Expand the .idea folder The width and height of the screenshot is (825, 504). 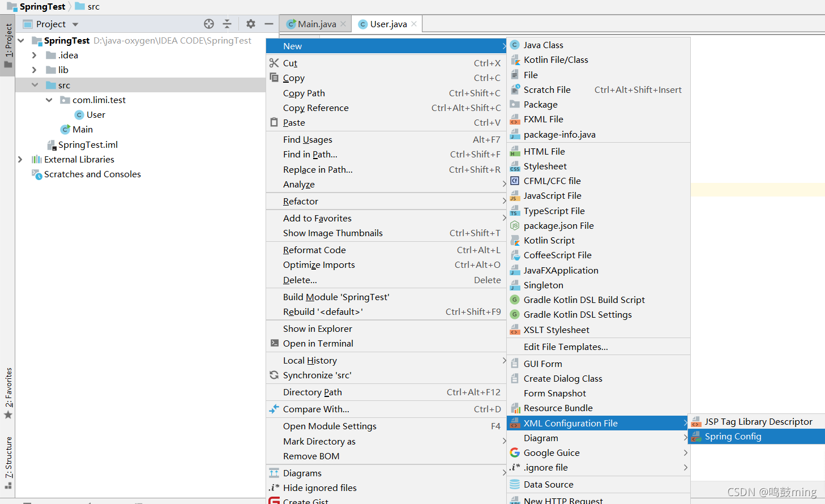click(35, 55)
